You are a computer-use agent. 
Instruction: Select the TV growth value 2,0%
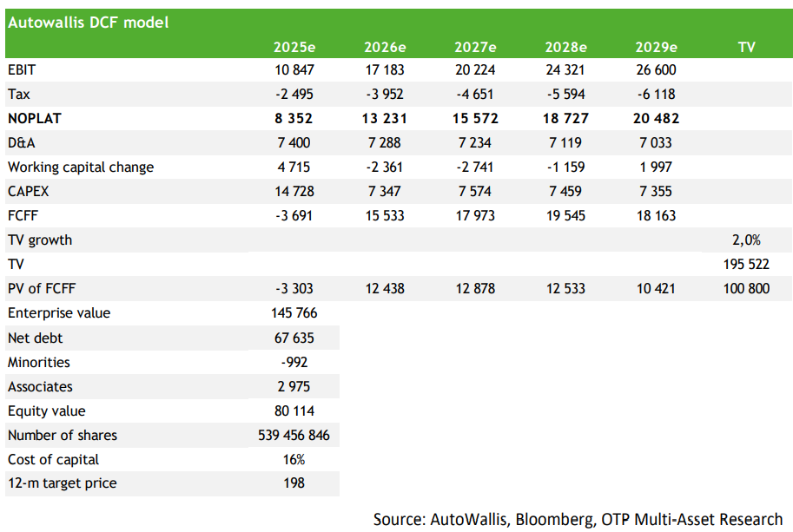(746, 240)
